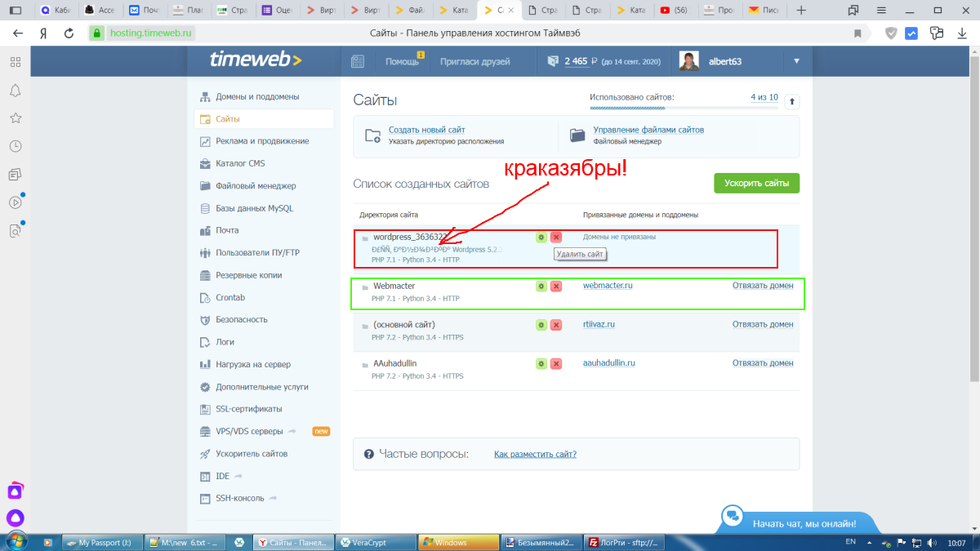The height and width of the screenshot is (551, 980).
Task: Open browser notifications bell
Action: [16, 90]
